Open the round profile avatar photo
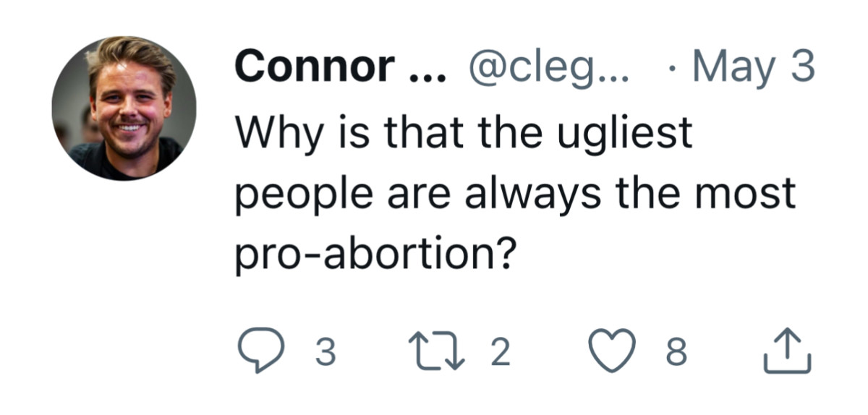The width and height of the screenshot is (868, 415). (x=123, y=109)
